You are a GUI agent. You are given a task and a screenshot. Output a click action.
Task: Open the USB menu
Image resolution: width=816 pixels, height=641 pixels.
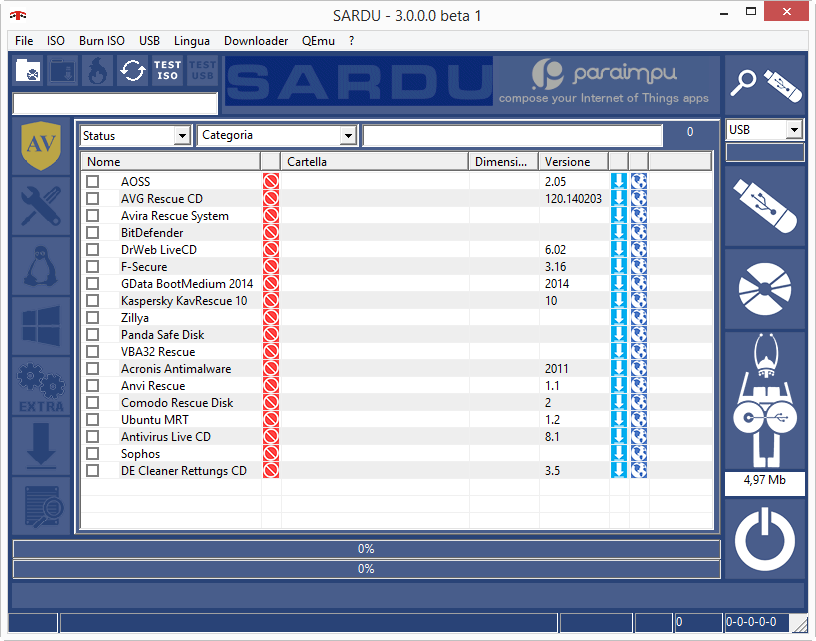149,41
